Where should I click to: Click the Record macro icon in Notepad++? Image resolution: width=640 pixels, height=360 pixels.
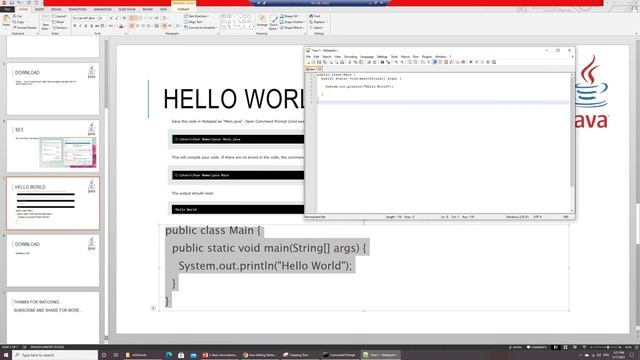pyautogui.click(x=471, y=62)
